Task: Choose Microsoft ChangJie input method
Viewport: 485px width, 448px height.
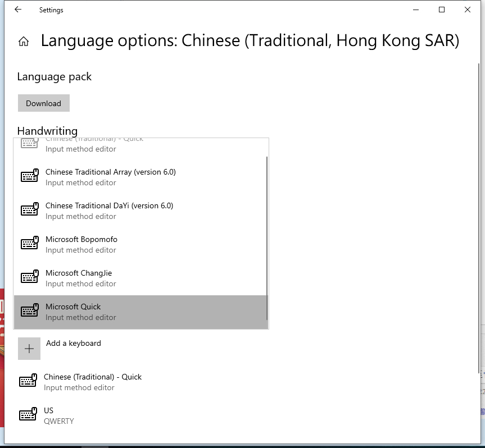Action: tap(140, 278)
